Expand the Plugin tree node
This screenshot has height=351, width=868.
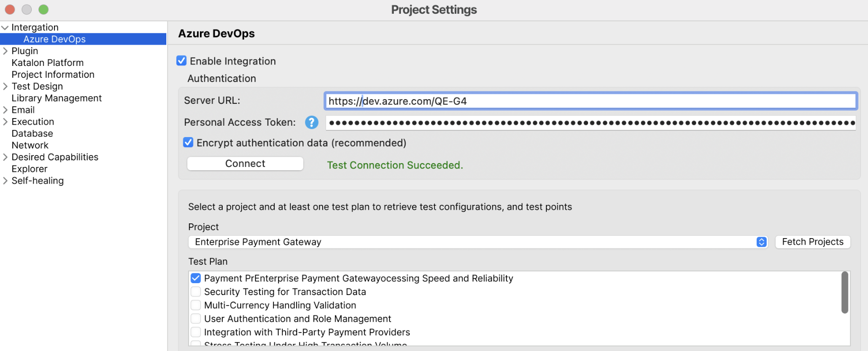pos(5,51)
